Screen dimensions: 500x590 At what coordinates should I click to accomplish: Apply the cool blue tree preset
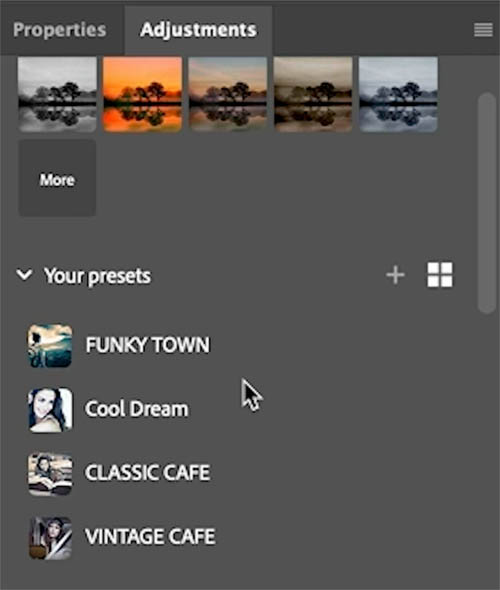398,94
